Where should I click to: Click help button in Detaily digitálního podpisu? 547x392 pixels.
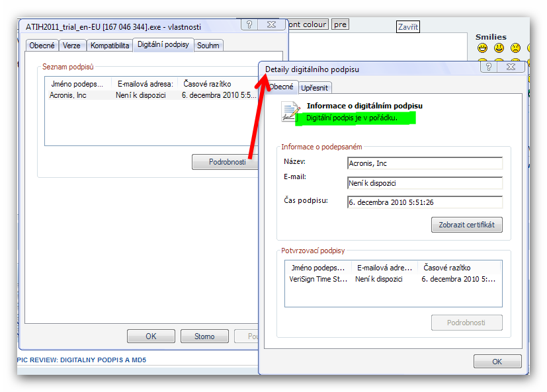pos(488,67)
